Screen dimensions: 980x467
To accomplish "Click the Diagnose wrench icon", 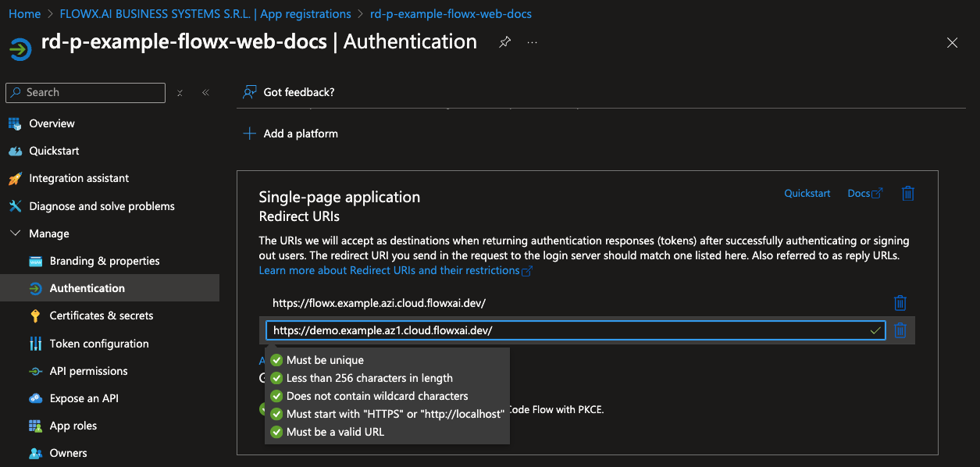I will point(15,206).
